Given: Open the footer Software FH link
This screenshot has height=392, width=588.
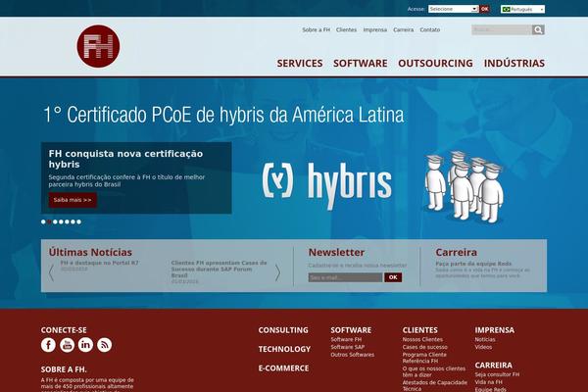Looking at the screenshot, I should click(346, 339).
